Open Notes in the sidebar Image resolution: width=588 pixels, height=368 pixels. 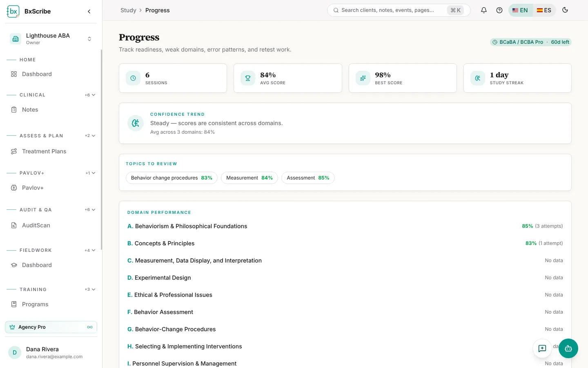point(51,110)
